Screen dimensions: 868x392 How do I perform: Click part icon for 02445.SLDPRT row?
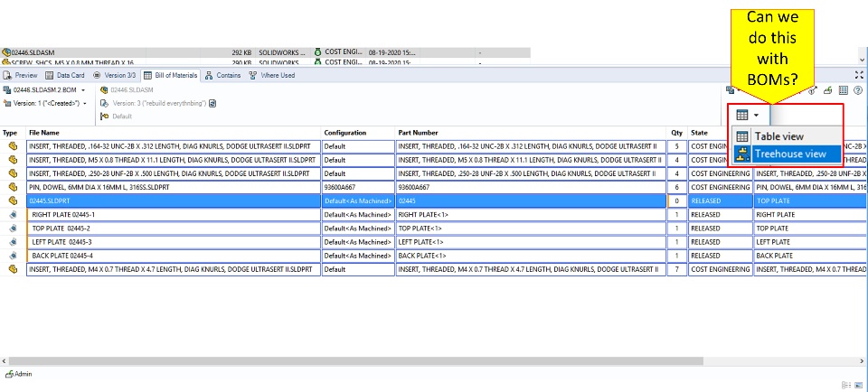pyautogui.click(x=13, y=201)
